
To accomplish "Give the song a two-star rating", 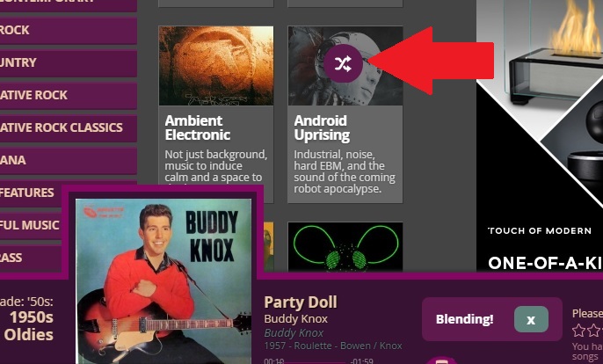I will coord(593,330).
